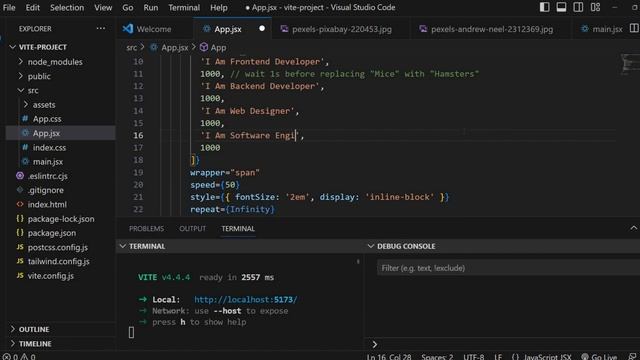Open Run menu
Image resolution: width=640 pixels, height=360 pixels.
(151, 7)
